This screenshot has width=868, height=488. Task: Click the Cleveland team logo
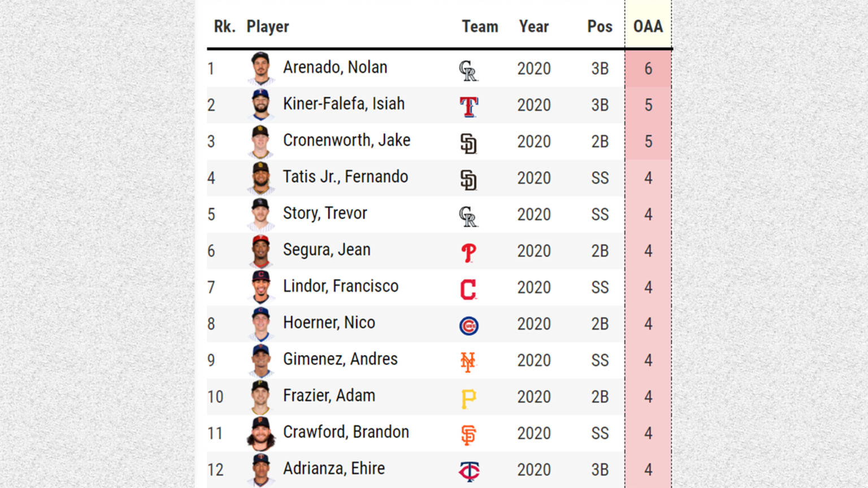pos(468,289)
